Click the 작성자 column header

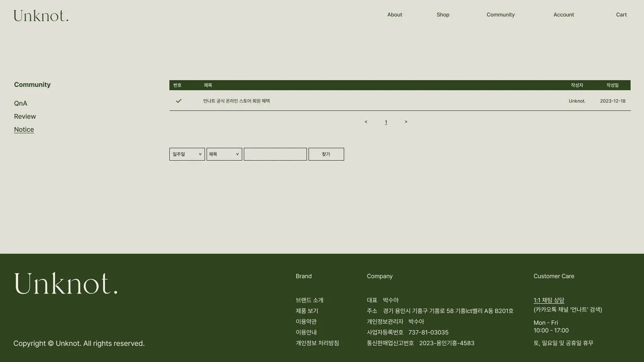tap(577, 85)
